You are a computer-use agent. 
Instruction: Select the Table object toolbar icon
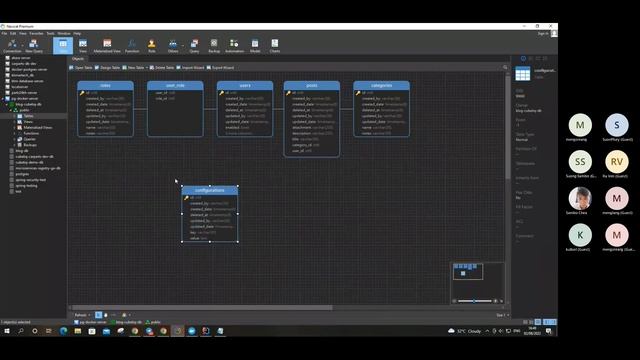pyautogui.click(x=63, y=46)
